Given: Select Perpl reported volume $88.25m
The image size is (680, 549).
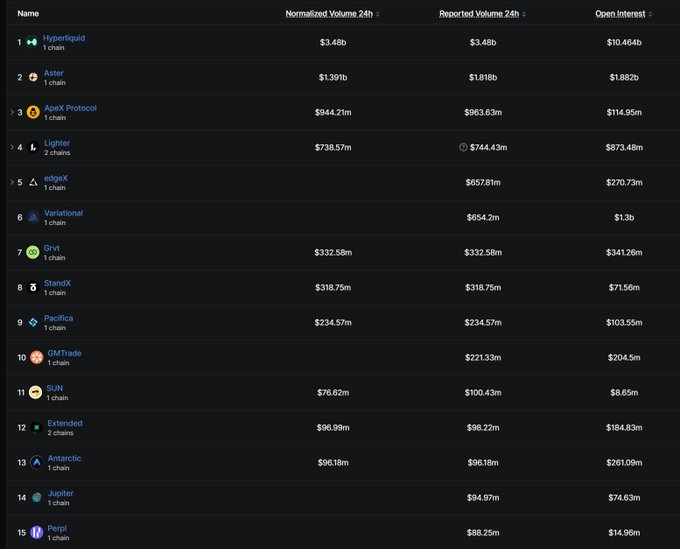Looking at the screenshot, I should point(483,533).
